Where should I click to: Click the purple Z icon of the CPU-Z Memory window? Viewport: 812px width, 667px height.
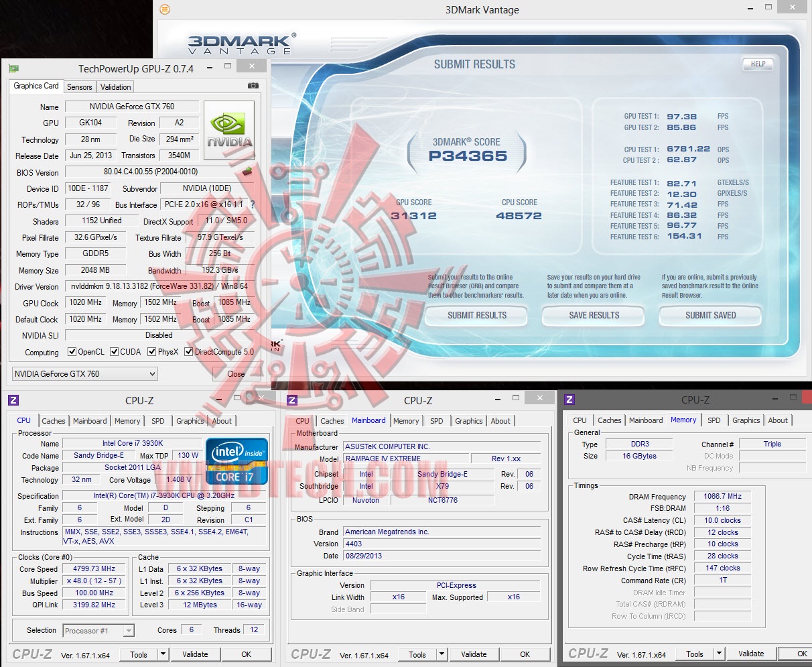coord(569,400)
